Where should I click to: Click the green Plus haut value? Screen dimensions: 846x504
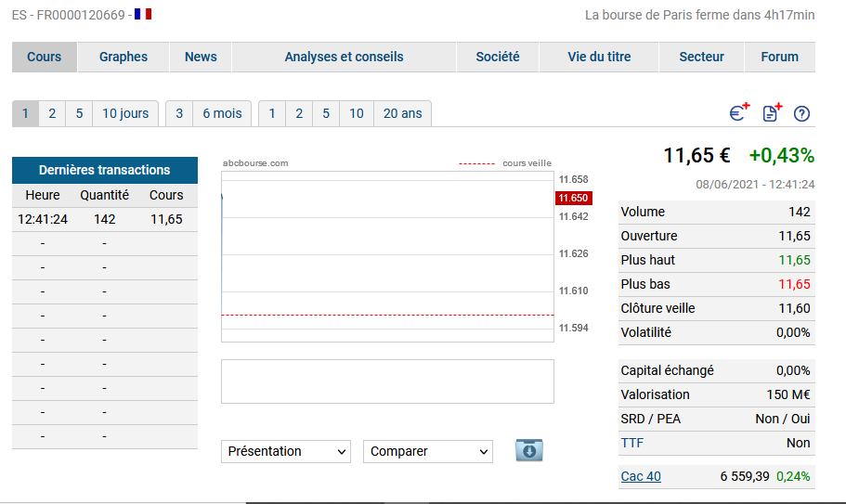tap(794, 261)
